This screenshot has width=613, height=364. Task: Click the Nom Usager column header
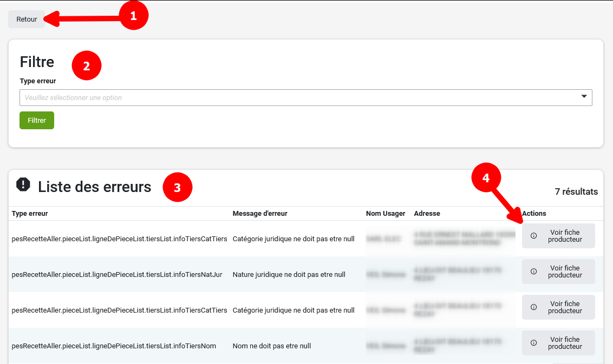coord(386,214)
